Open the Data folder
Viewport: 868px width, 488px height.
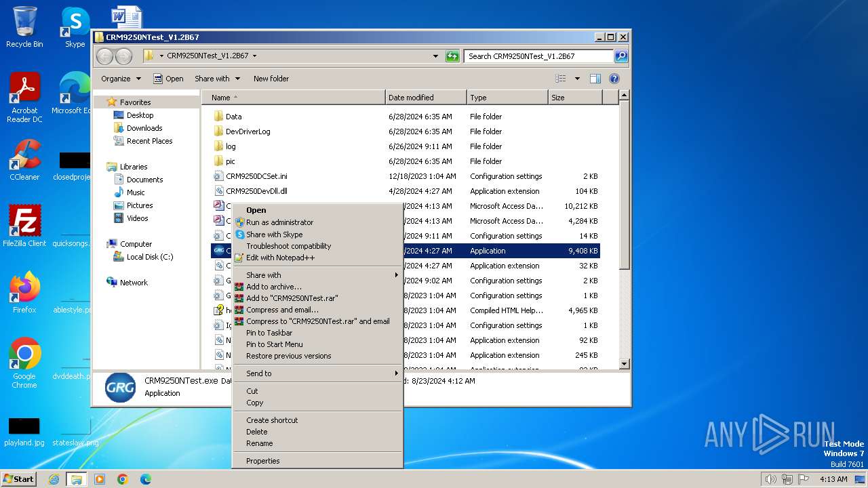point(233,117)
